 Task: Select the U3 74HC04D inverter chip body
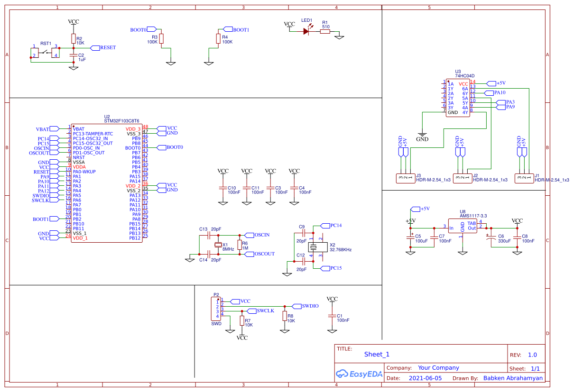[458, 98]
